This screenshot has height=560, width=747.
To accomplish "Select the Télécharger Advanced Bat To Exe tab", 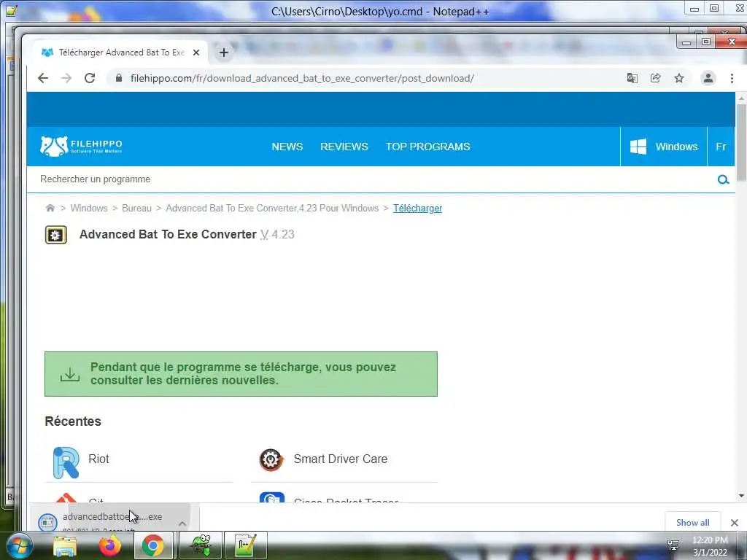I will point(120,52).
